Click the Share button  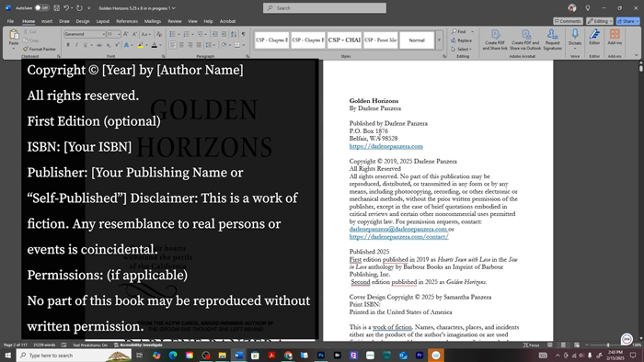pos(628,21)
